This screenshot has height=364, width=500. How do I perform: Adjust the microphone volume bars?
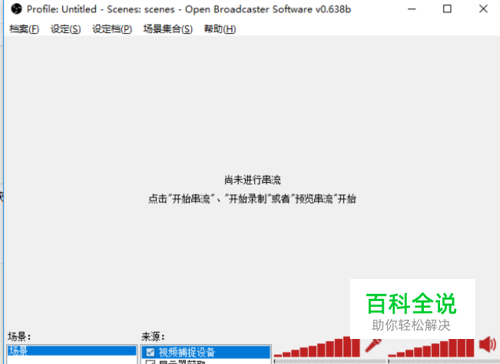[x=317, y=347]
